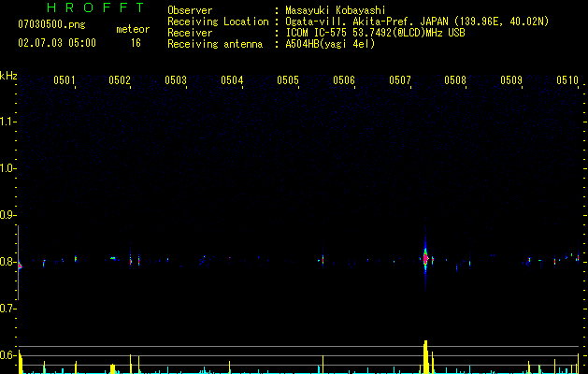
Task: Click the 0.9 kHz axis label
Action: coord(7,215)
